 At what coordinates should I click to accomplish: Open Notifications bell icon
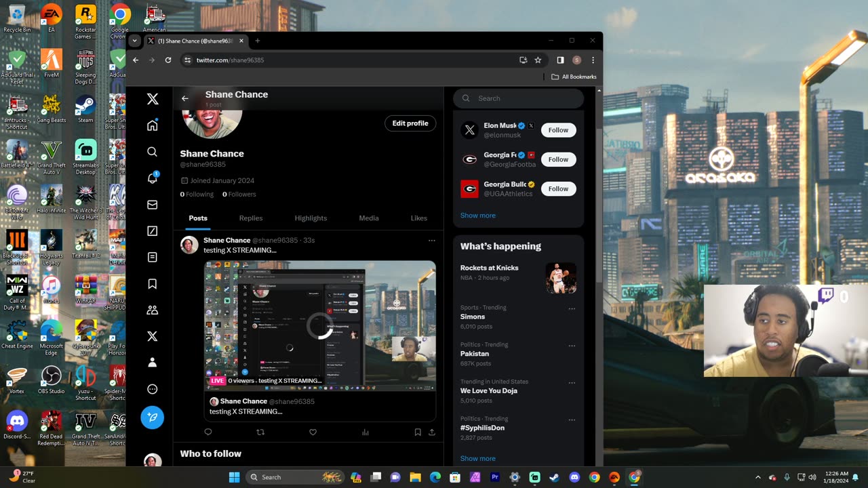153,178
